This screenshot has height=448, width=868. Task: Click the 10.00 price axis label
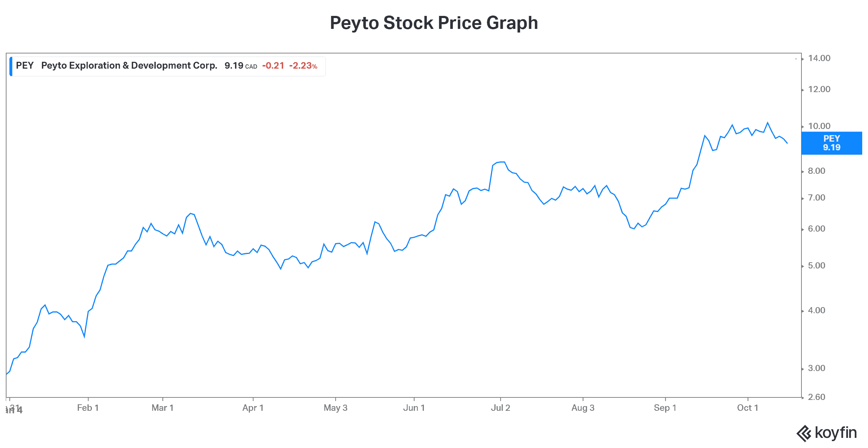point(819,126)
